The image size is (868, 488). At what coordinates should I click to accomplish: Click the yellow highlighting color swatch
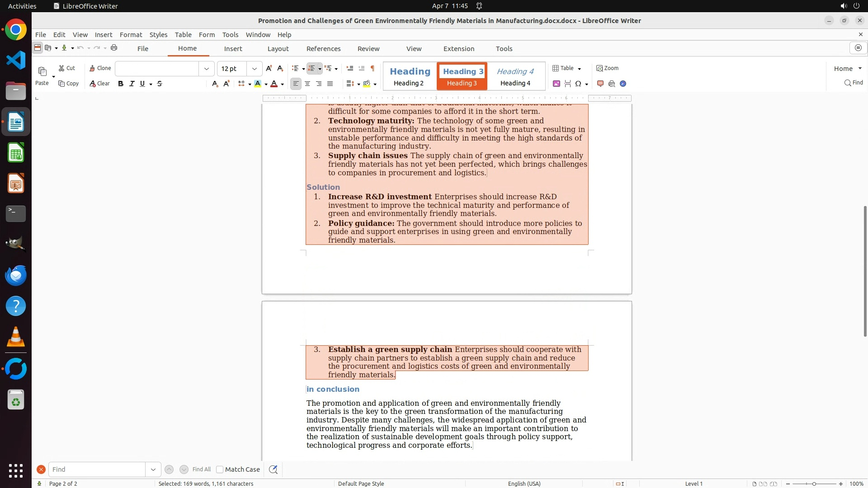click(258, 84)
